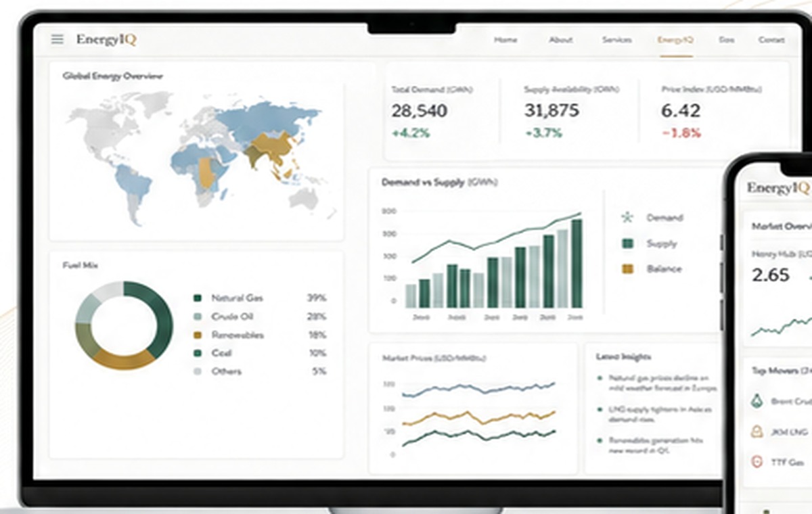Click the +4.2% change under Total Demand

click(410, 133)
